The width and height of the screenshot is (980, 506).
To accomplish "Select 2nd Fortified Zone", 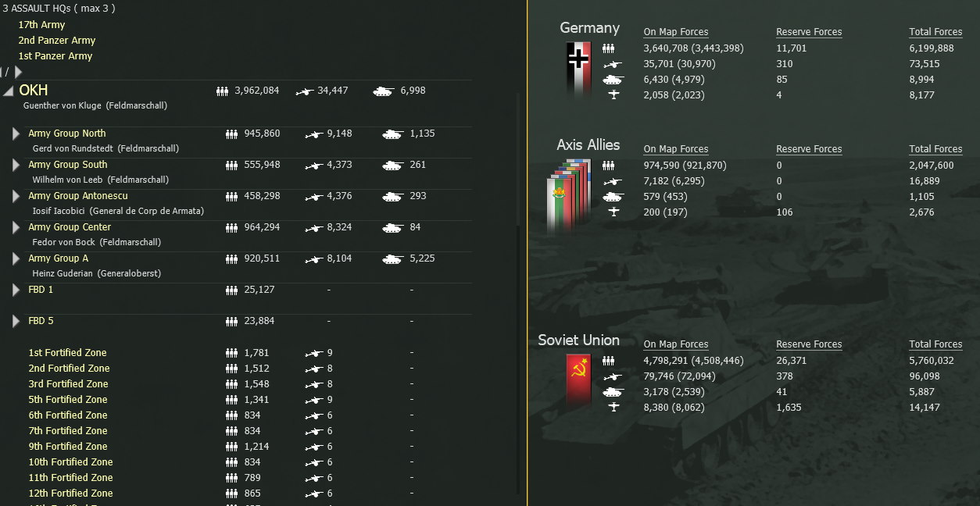I will point(69,369).
